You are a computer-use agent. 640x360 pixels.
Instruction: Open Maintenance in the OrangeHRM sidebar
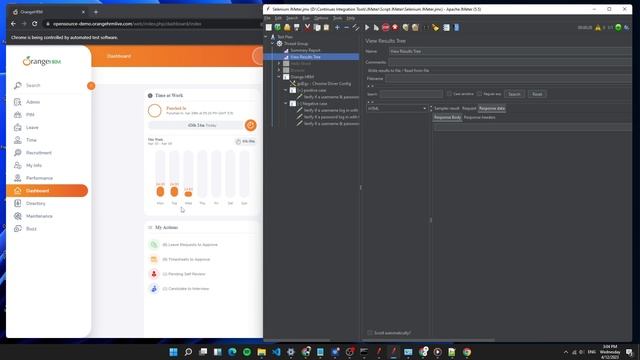pyautogui.click(x=39, y=216)
